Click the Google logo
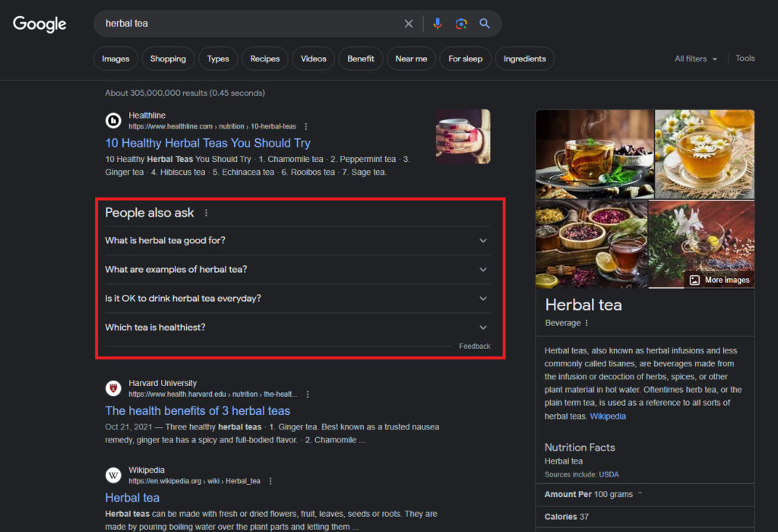The height and width of the screenshot is (532, 778). point(40,24)
